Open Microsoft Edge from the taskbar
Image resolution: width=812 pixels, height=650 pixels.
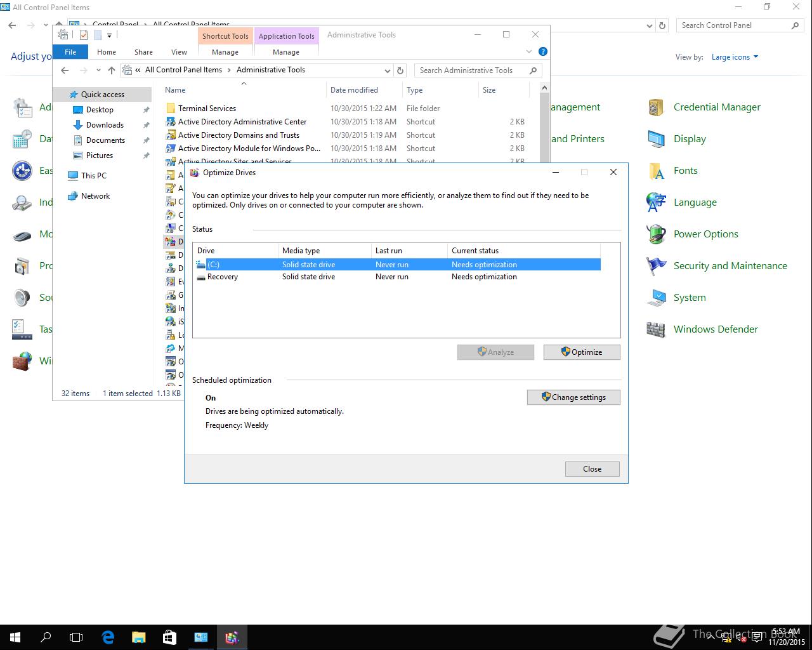click(x=108, y=637)
